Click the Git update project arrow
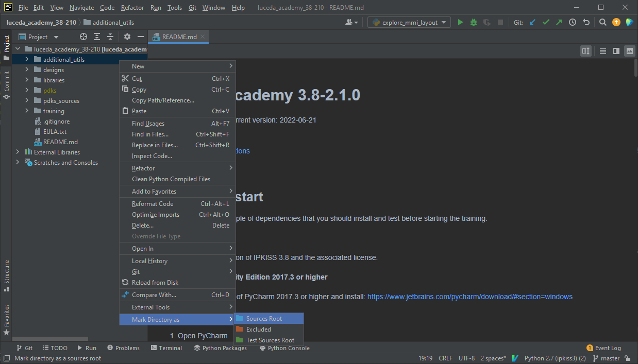This screenshot has height=364, width=638. pyautogui.click(x=532, y=22)
